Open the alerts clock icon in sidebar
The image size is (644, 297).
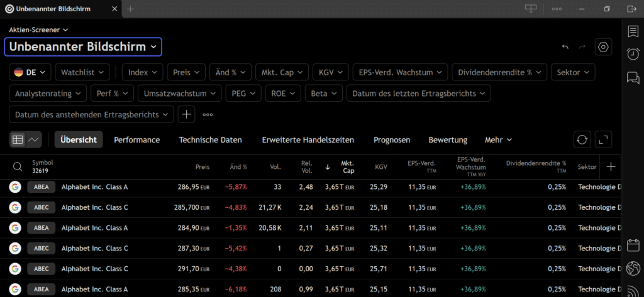click(633, 54)
